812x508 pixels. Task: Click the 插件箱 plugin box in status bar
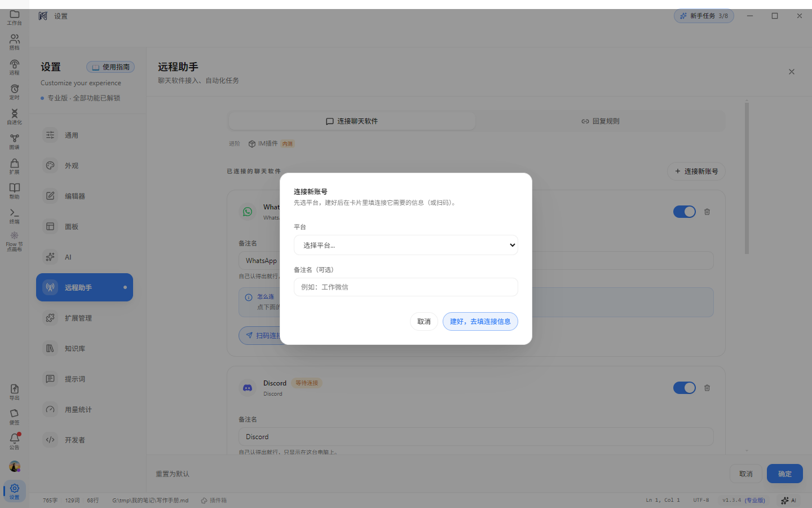tap(214, 500)
